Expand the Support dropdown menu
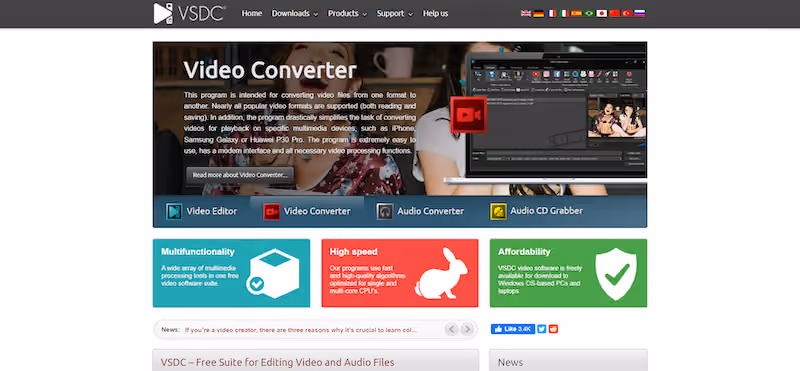Image resolution: width=800 pixels, height=371 pixels. click(x=395, y=13)
